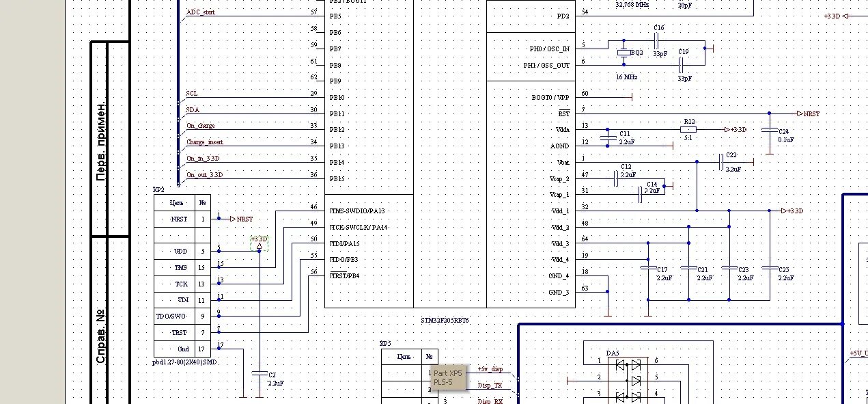Select capacitor C17 symbol
This screenshot has height=404, width=868.
[x=647, y=269]
